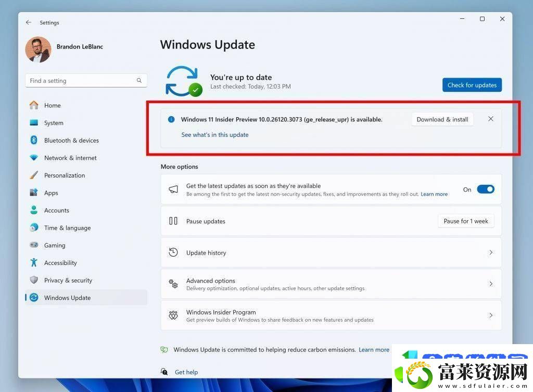Open Brandon LeBlanc profile picture
Viewport: 533px width, 392px height.
[38, 49]
